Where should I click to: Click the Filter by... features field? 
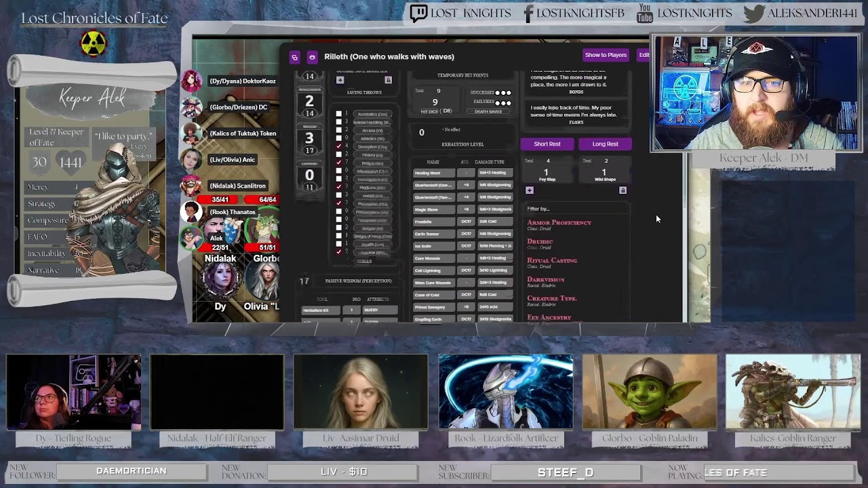(x=576, y=209)
